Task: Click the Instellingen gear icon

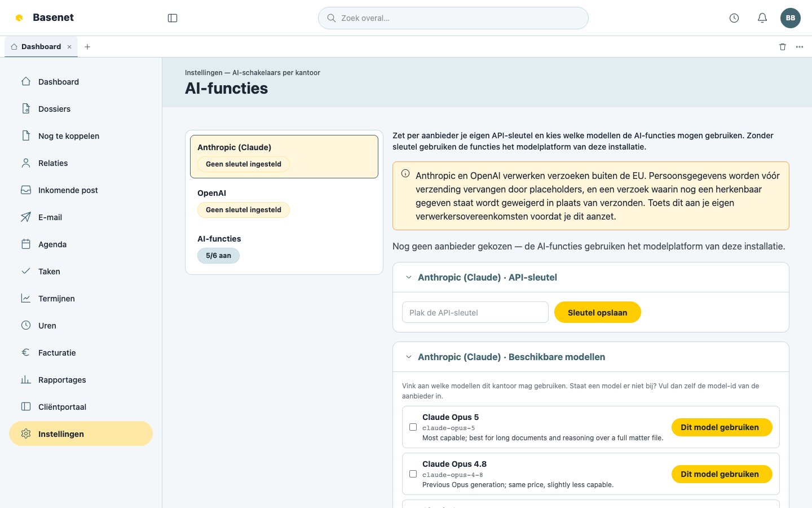Action: [x=26, y=433]
